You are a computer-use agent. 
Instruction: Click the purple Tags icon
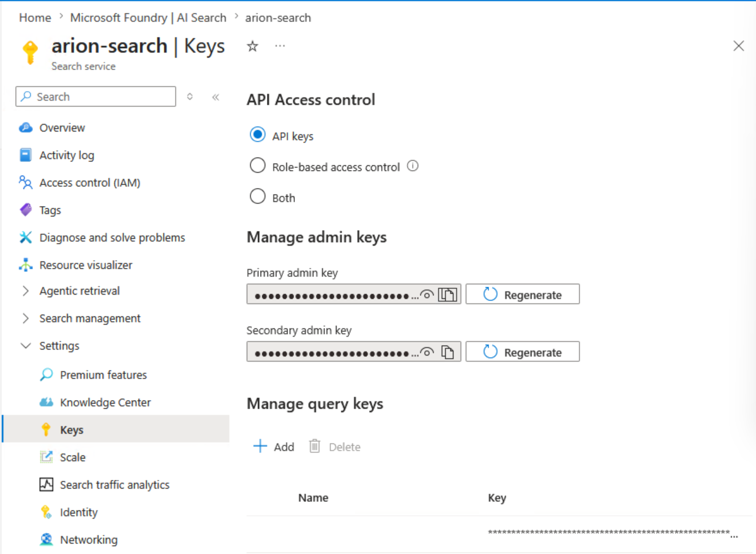pyautogui.click(x=26, y=210)
